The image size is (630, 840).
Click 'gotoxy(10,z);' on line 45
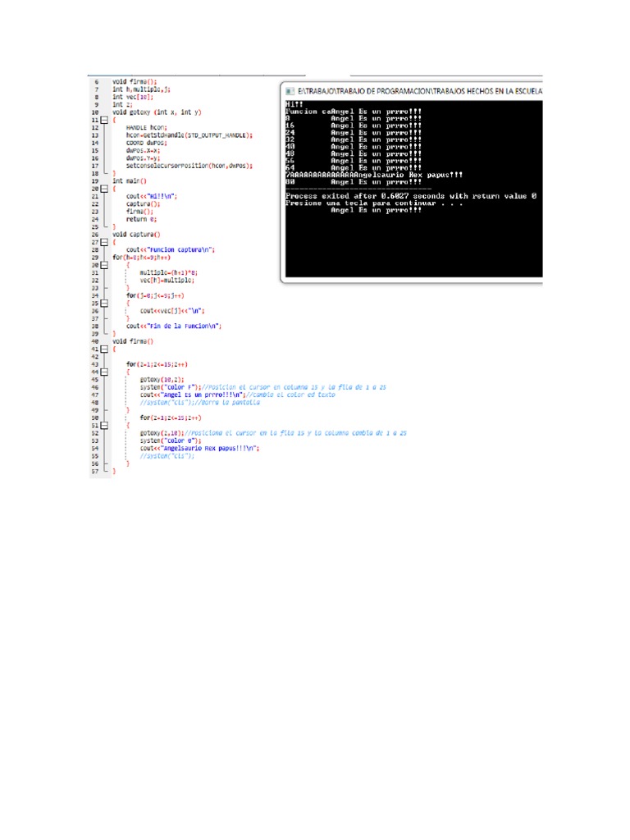162,379
